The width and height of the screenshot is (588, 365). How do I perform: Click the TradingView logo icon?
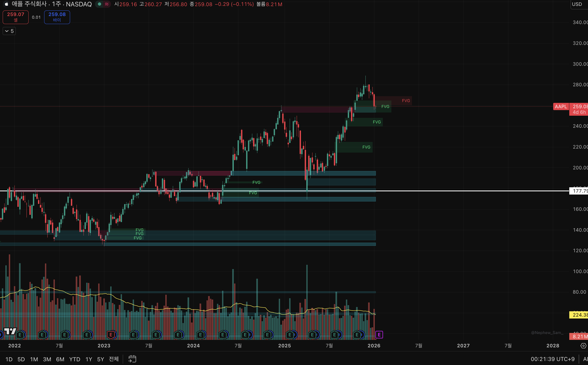(10, 331)
